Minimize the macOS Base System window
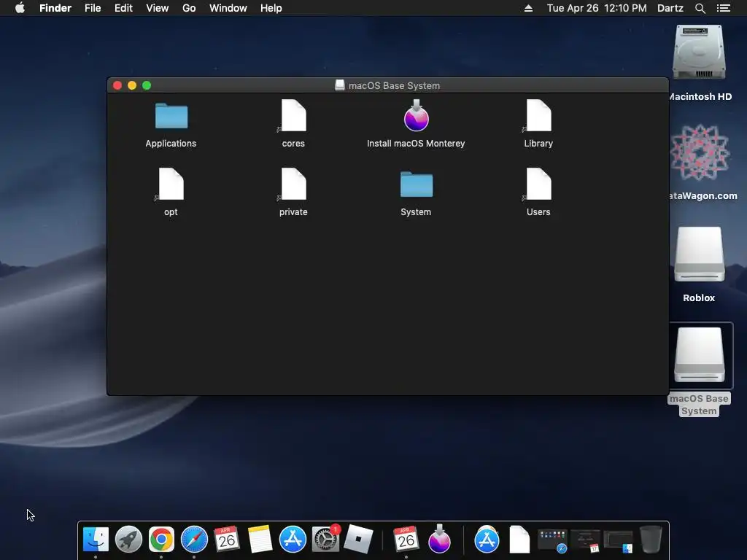The image size is (747, 560). click(x=132, y=85)
